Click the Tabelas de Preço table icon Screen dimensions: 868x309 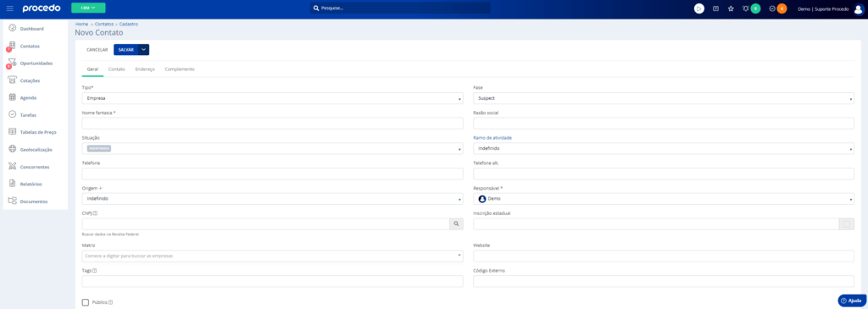point(12,132)
